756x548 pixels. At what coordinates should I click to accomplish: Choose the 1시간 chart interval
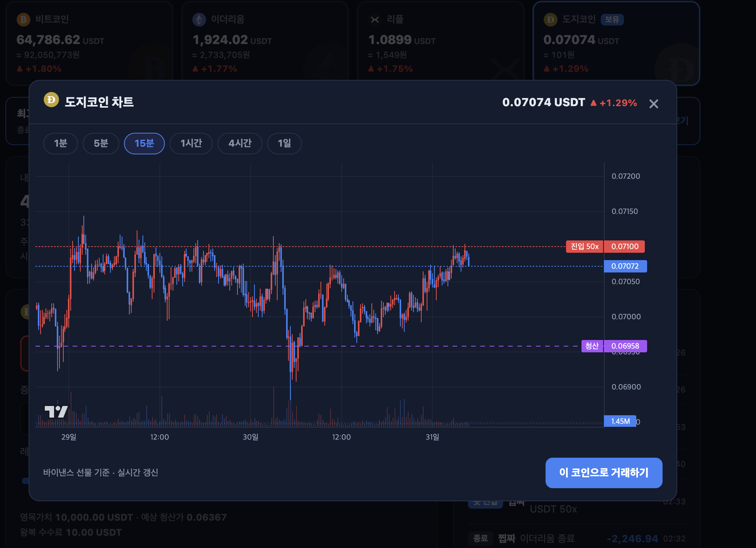[191, 144]
